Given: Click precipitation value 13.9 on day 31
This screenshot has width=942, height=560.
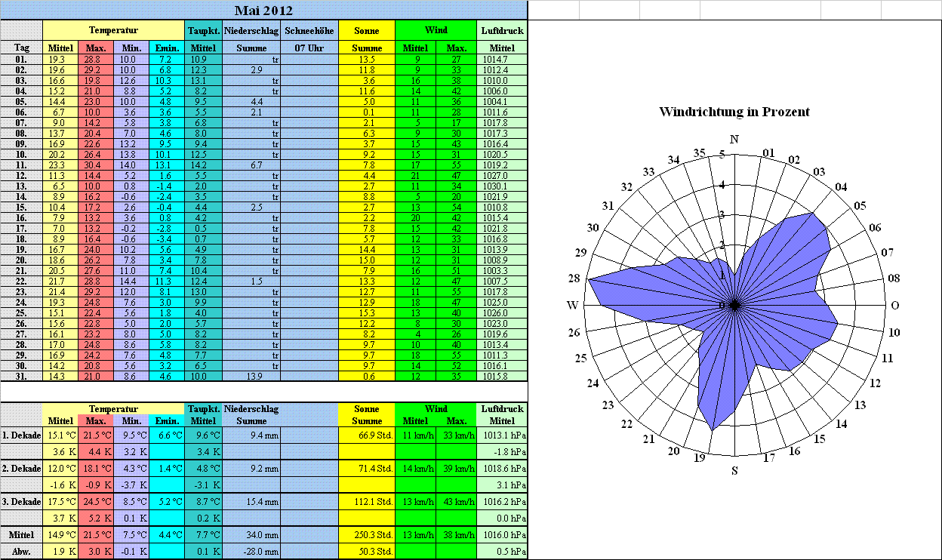Looking at the screenshot, I should coord(252,376).
